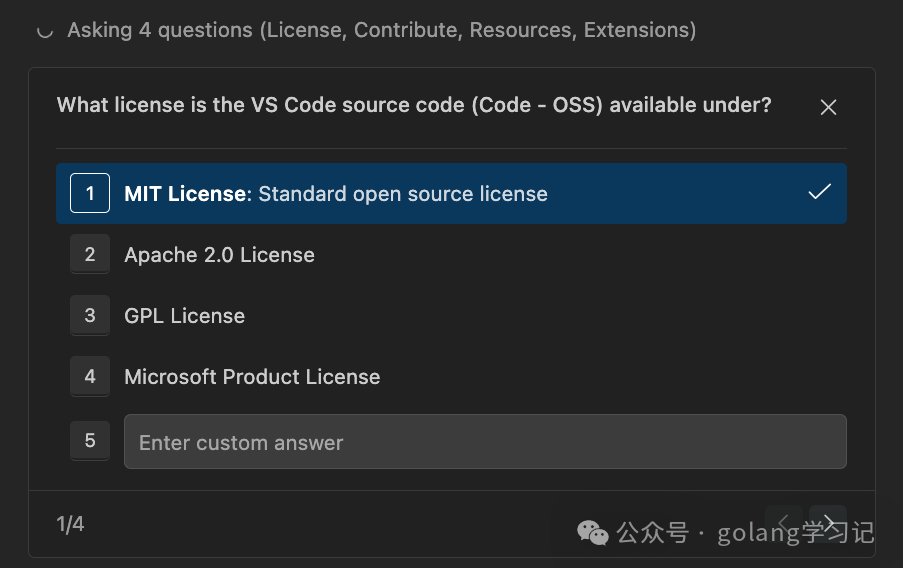Viewport: 903px width, 568px height.
Task: Select Microsoft Product License option
Action: (252, 377)
